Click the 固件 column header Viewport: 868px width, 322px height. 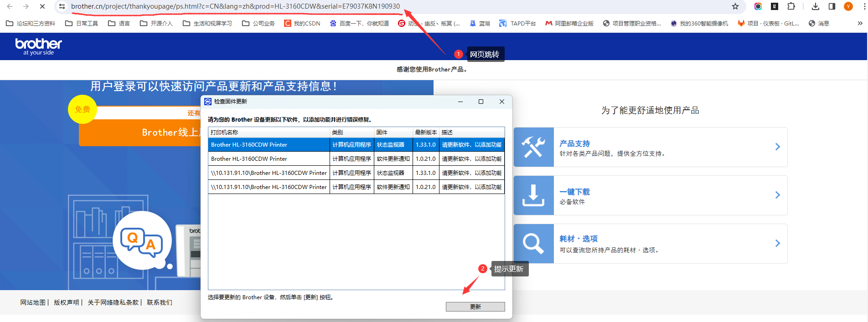pos(393,132)
